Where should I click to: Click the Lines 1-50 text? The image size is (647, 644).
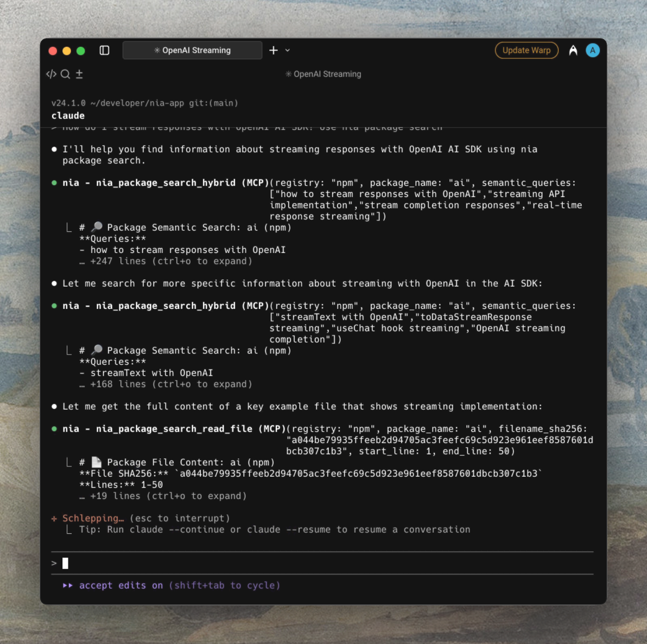(x=121, y=485)
